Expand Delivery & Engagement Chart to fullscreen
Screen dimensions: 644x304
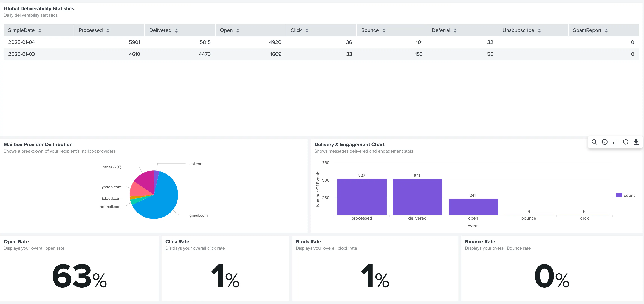pos(615,142)
